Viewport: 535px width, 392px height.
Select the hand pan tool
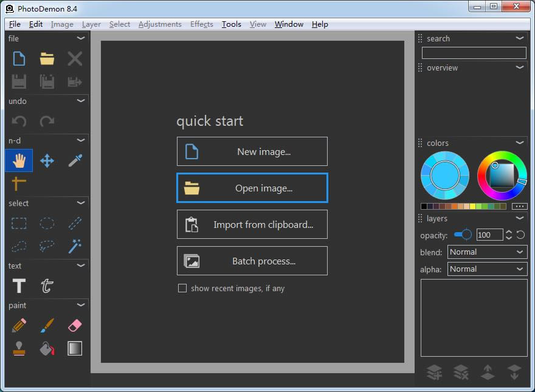pos(19,160)
